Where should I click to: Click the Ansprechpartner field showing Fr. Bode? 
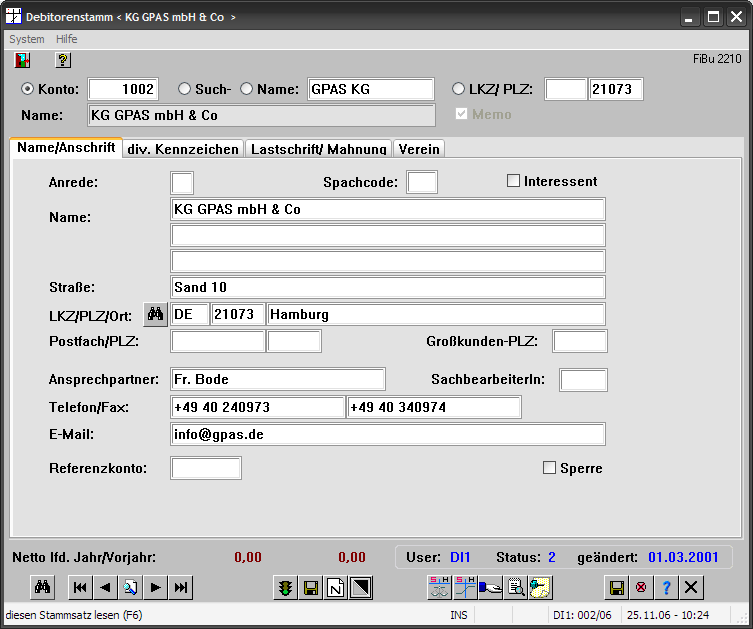278,379
